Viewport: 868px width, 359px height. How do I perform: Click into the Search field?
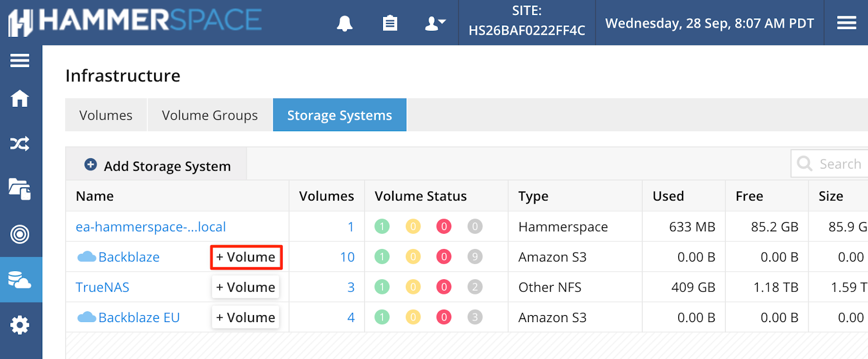830,164
